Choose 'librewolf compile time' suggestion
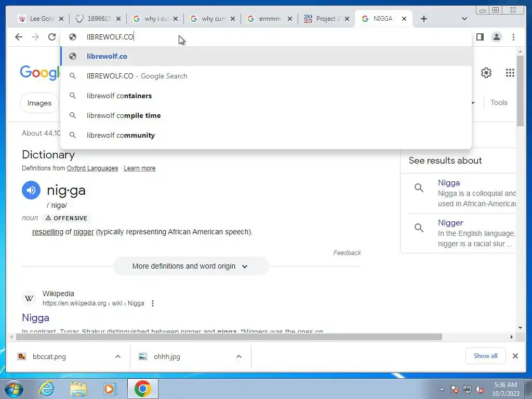This screenshot has height=399, width=532. [x=266, y=115]
